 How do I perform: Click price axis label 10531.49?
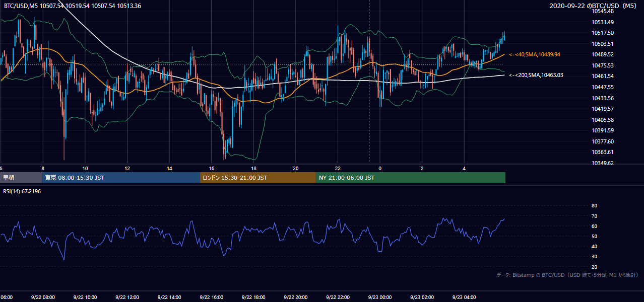pos(603,22)
